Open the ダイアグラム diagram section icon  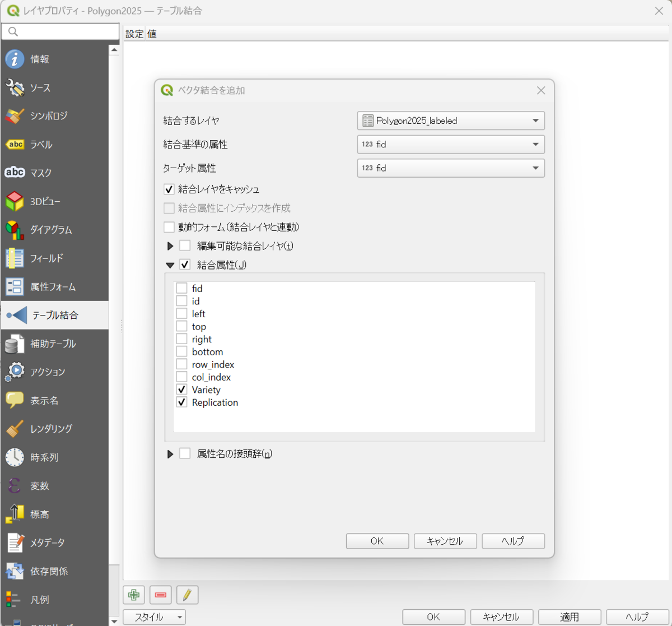pos(15,230)
